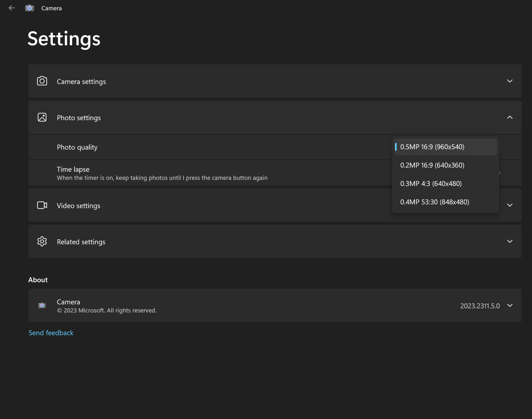Select 0.4MP 53:30 (848x480) option

pyautogui.click(x=435, y=202)
